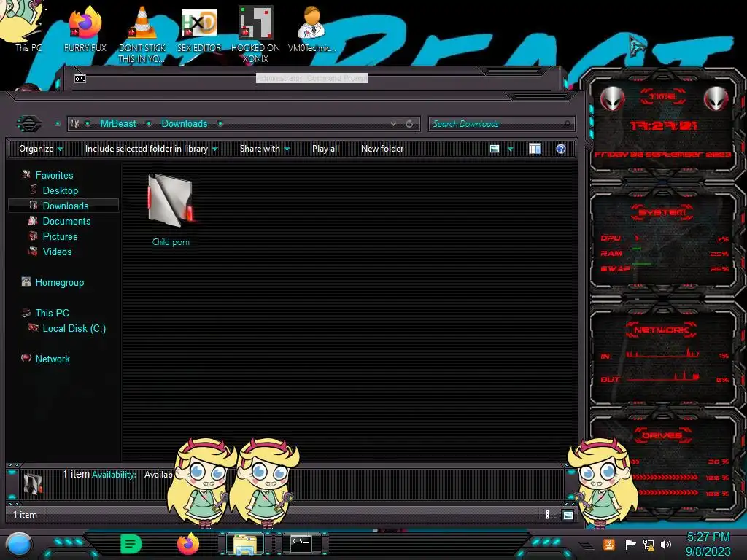Image resolution: width=747 pixels, height=560 pixels.
Task: Click the DRIVES widget header
Action: click(661, 435)
